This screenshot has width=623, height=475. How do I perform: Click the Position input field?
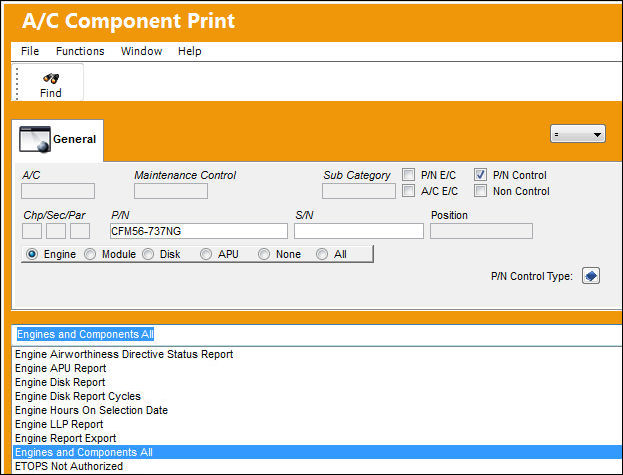click(481, 231)
